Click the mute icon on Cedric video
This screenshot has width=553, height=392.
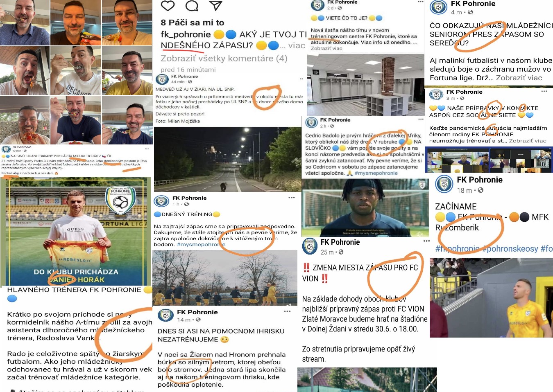tap(419, 234)
